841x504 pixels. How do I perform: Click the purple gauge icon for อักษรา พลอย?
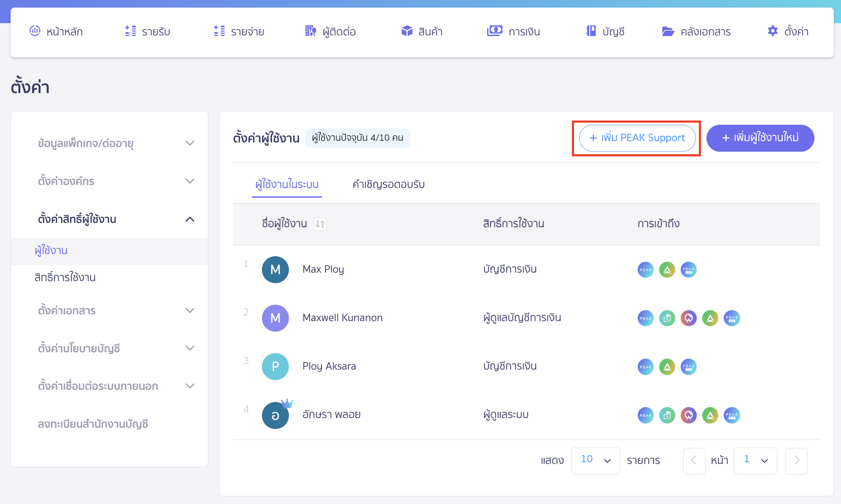pos(689,415)
